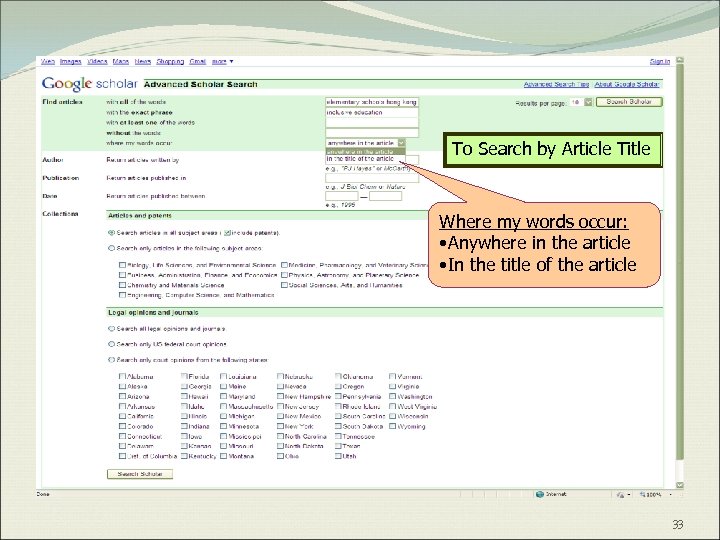720x540 pixels.
Task: Open About Google Scholar link
Action: click(x=627, y=84)
